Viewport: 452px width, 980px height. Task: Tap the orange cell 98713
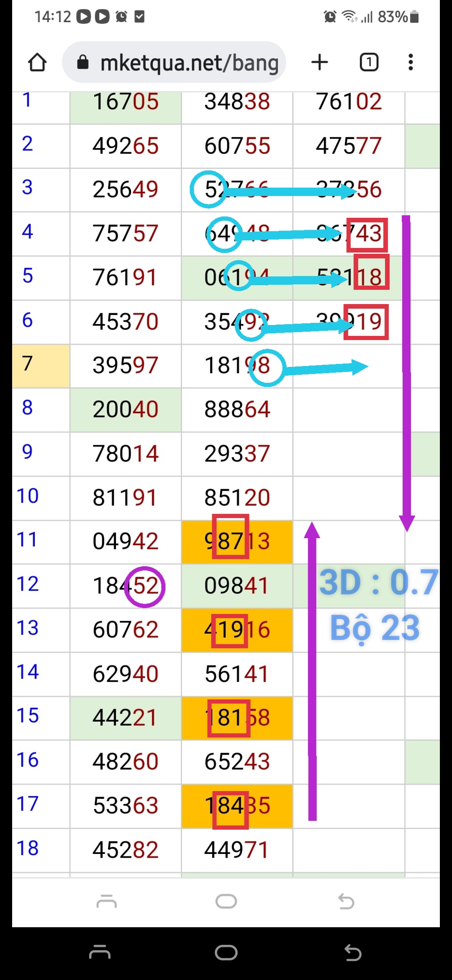coord(237,542)
